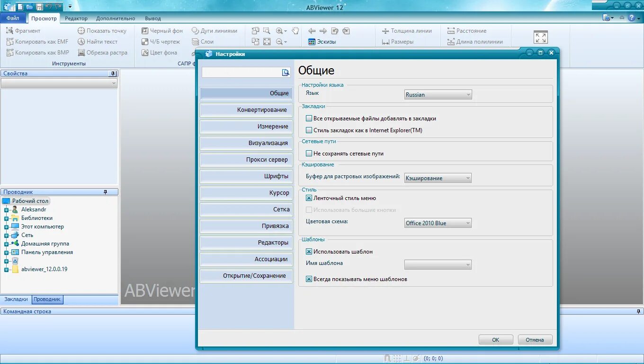
Task: Open a file using the folder icon
Action: pos(29,7)
